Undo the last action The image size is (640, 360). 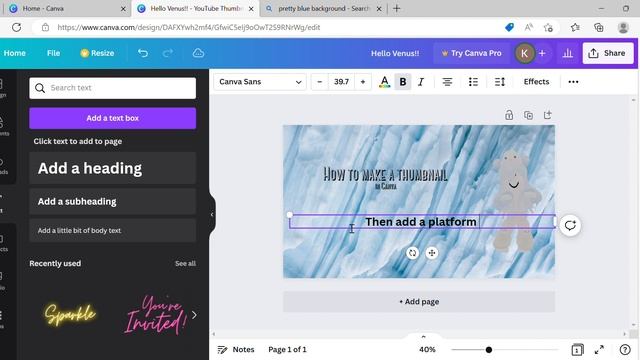click(x=142, y=53)
